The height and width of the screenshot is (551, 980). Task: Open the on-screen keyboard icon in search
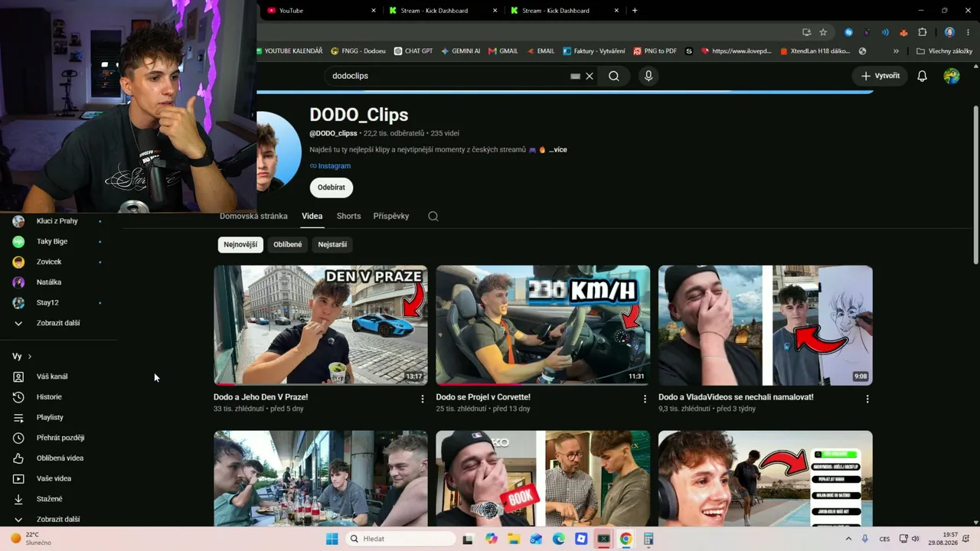tap(575, 76)
